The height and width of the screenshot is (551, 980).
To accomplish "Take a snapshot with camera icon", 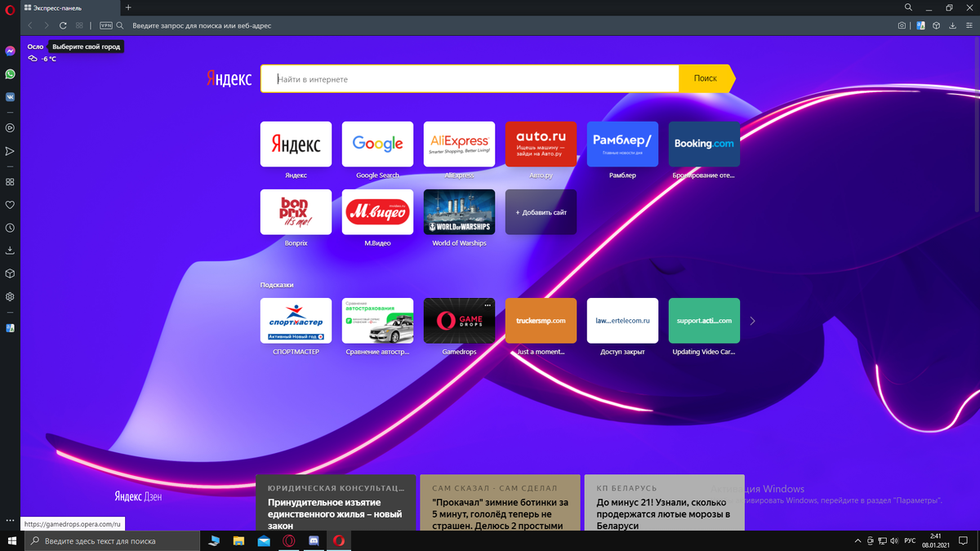I will [902, 25].
